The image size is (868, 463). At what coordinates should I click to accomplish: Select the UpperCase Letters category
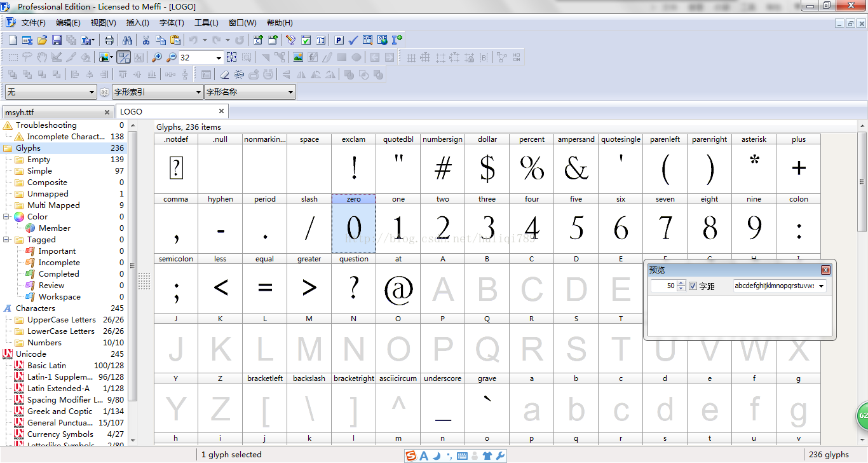tap(61, 320)
